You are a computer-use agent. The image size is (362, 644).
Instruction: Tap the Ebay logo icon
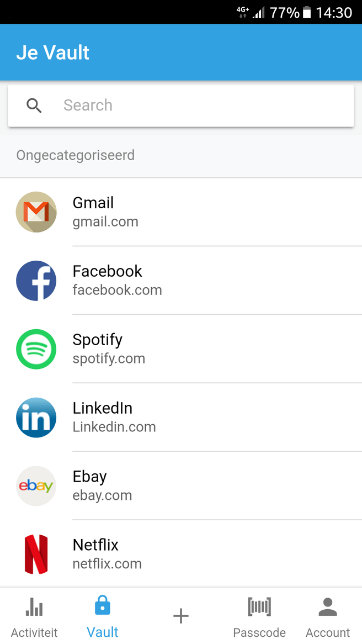pyautogui.click(x=36, y=486)
